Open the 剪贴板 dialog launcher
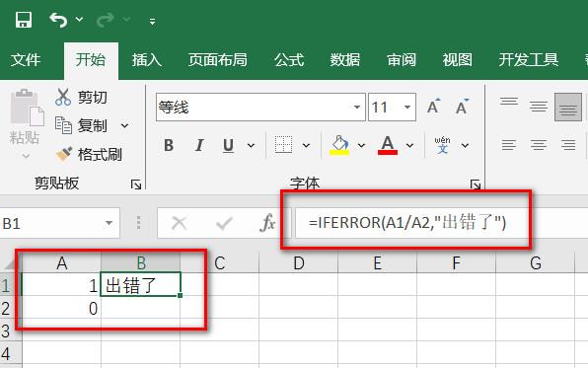 click(136, 184)
